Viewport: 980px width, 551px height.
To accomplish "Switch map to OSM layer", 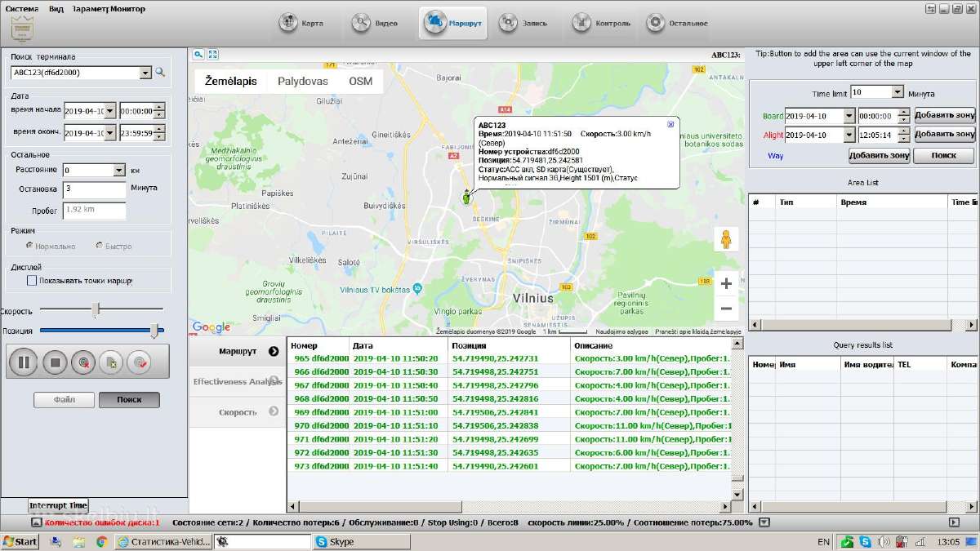I will tap(360, 82).
